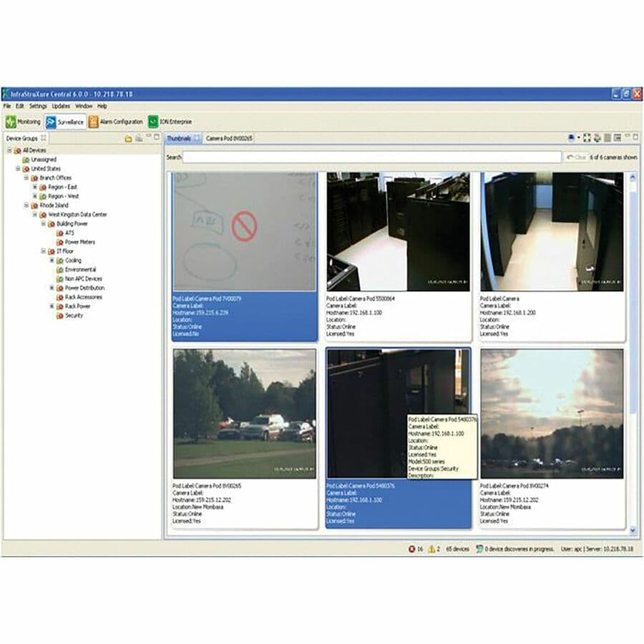Click the user icon in the thumbnails toolbar
This screenshot has width=644, height=644.
click(571, 137)
